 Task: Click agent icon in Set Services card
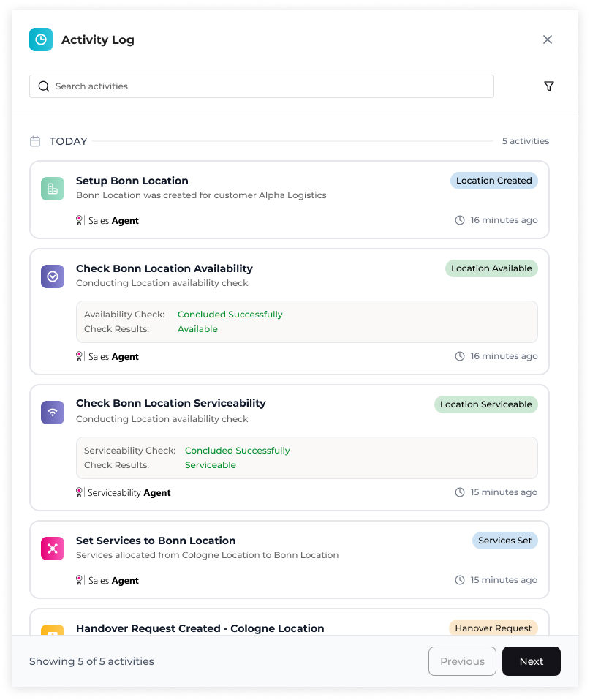point(79,580)
